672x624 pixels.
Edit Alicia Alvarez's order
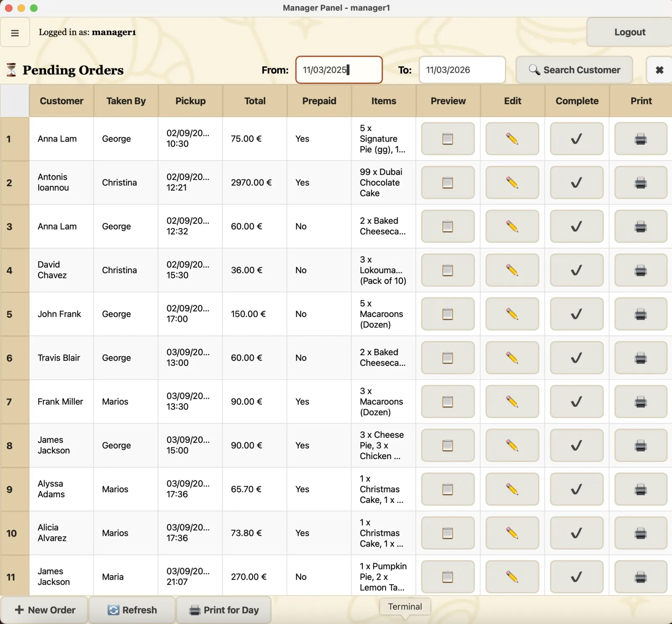512,533
